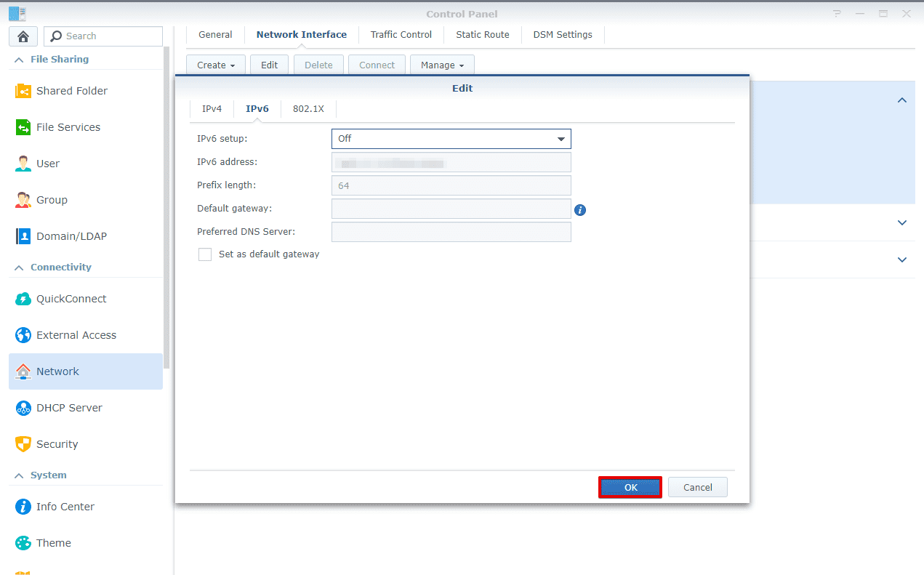The image size is (924, 575).
Task: Open the Shared Folder settings
Action: 71,90
